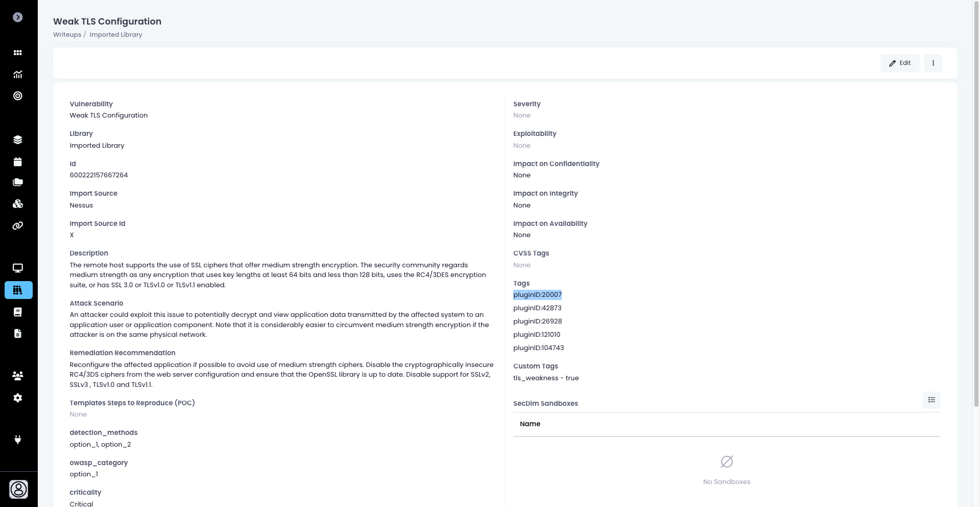Viewport: 980px width, 507px height.
Task: Open the stacked layers icon in the sidebar
Action: [18, 140]
